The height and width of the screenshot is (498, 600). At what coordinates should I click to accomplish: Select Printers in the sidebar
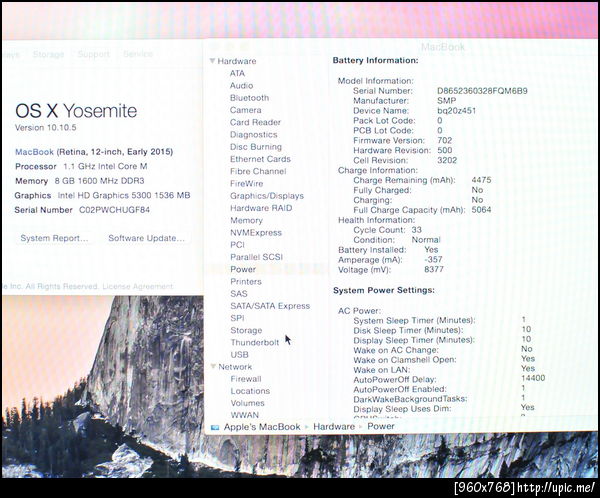[246, 281]
